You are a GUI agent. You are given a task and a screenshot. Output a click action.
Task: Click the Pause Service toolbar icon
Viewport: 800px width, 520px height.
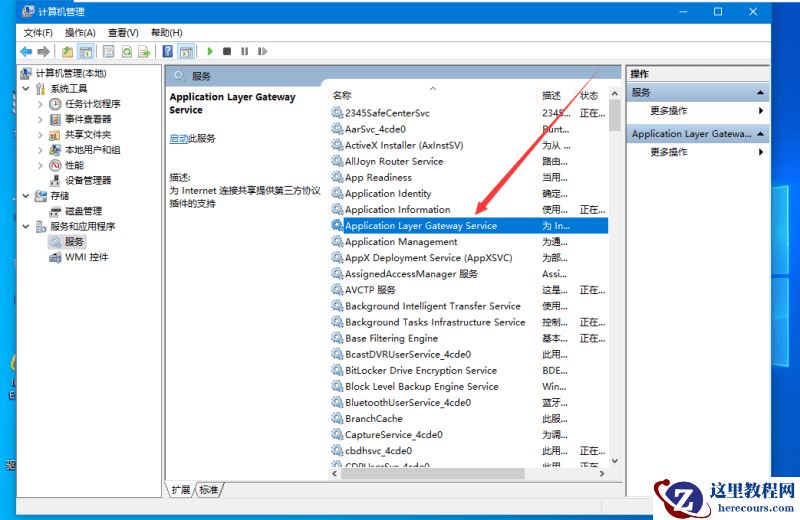tap(245, 52)
